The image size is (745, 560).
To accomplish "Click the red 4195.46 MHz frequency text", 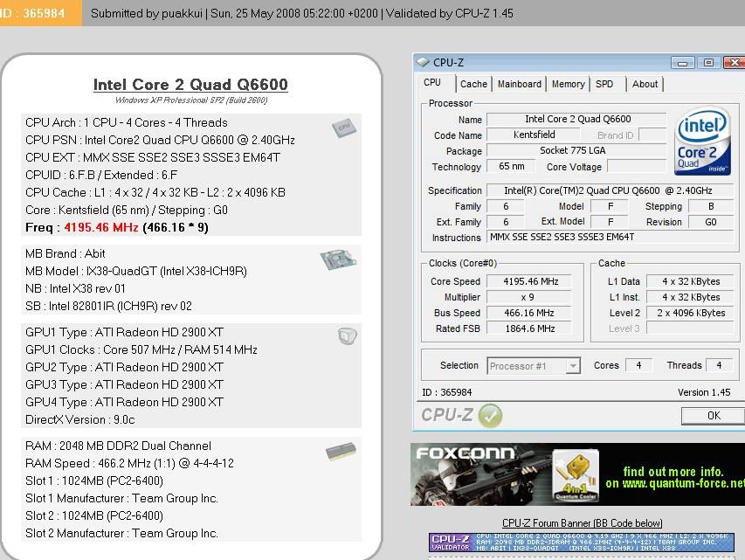I will (x=101, y=227).
